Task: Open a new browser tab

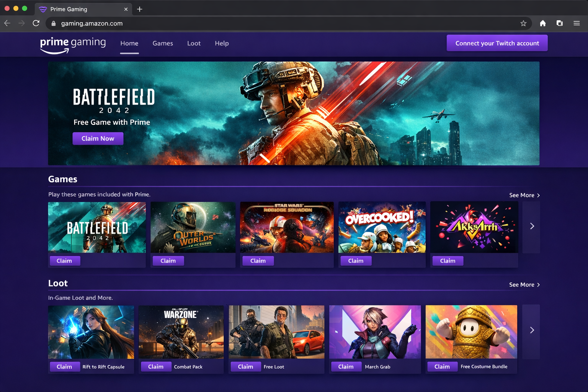Action: [x=139, y=9]
